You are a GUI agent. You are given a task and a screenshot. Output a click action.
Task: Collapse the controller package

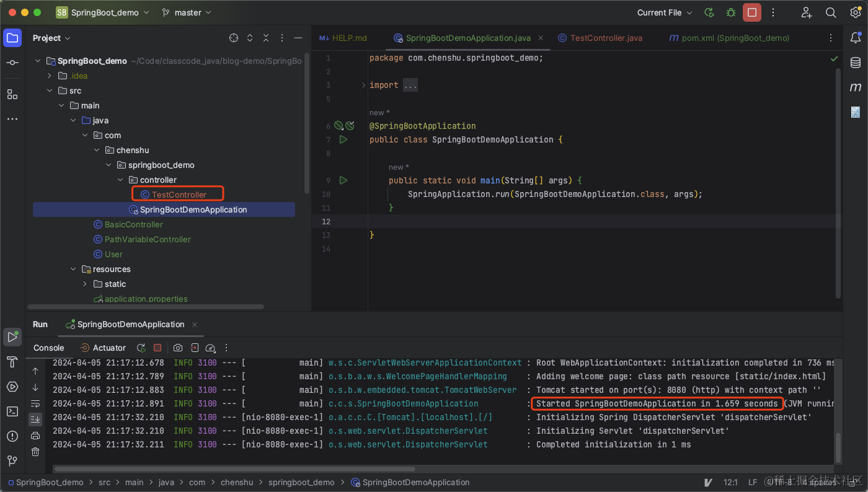(120, 180)
